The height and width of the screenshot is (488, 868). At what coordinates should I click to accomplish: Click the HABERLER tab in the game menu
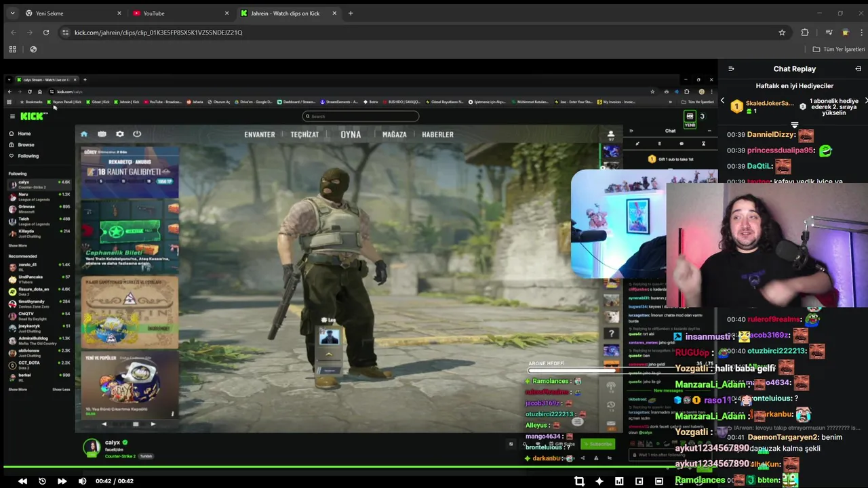pos(437,134)
